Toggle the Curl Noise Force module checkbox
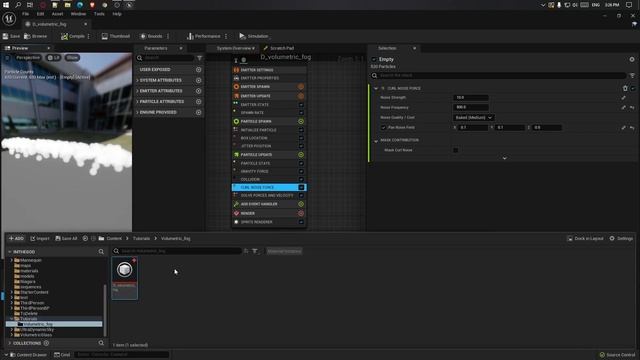 [301, 187]
